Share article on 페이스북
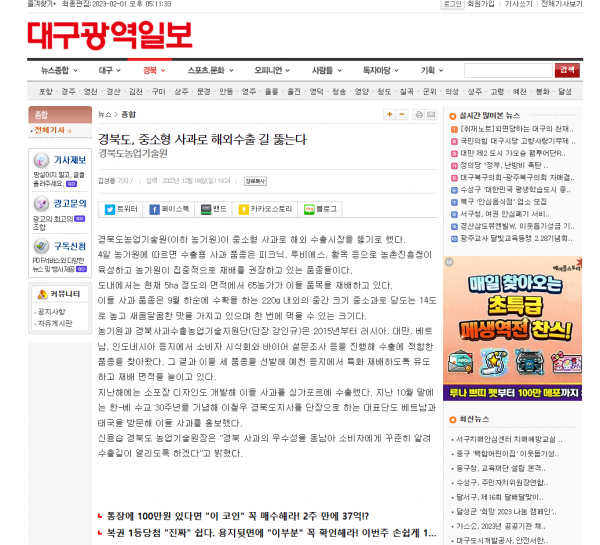The width and height of the screenshot is (600, 545). [168, 209]
